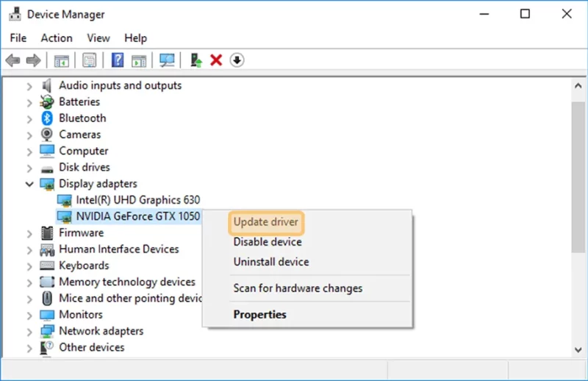Expand the Cameras node arrow

[x=29, y=135]
